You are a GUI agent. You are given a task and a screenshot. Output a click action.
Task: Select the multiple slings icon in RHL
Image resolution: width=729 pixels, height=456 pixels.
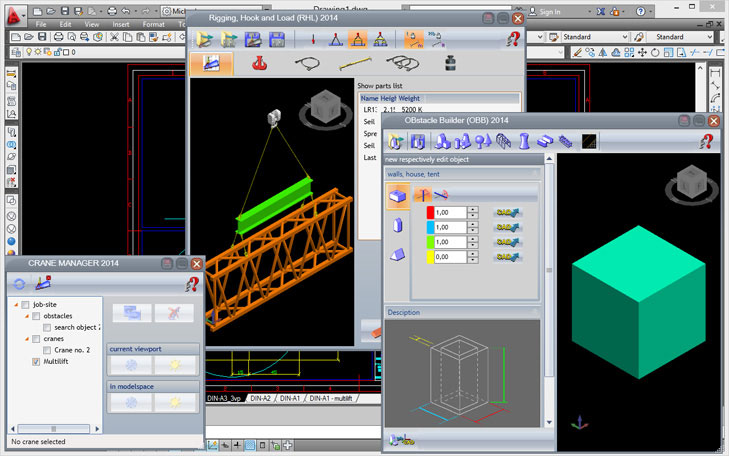[403, 63]
